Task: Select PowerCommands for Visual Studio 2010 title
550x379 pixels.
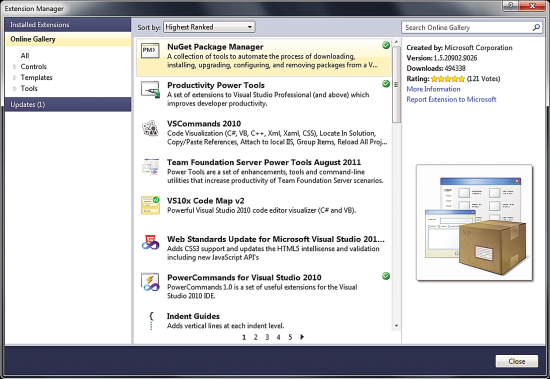Action: [244, 277]
